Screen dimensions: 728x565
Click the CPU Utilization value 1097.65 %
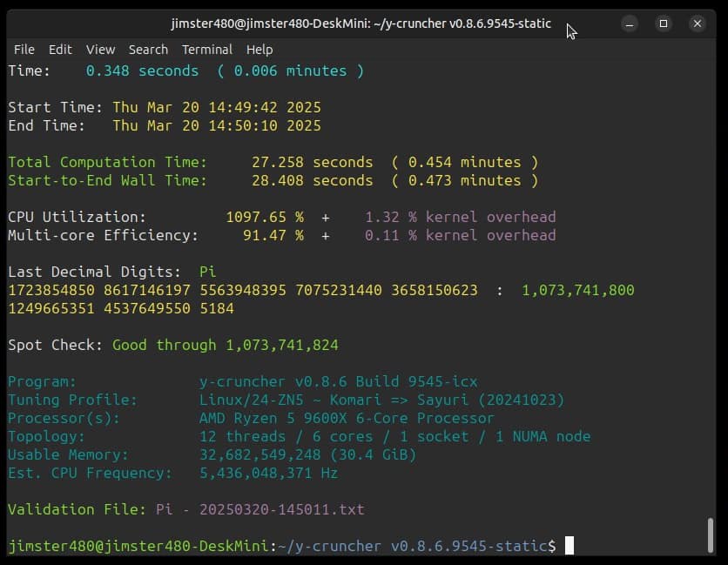click(264, 217)
